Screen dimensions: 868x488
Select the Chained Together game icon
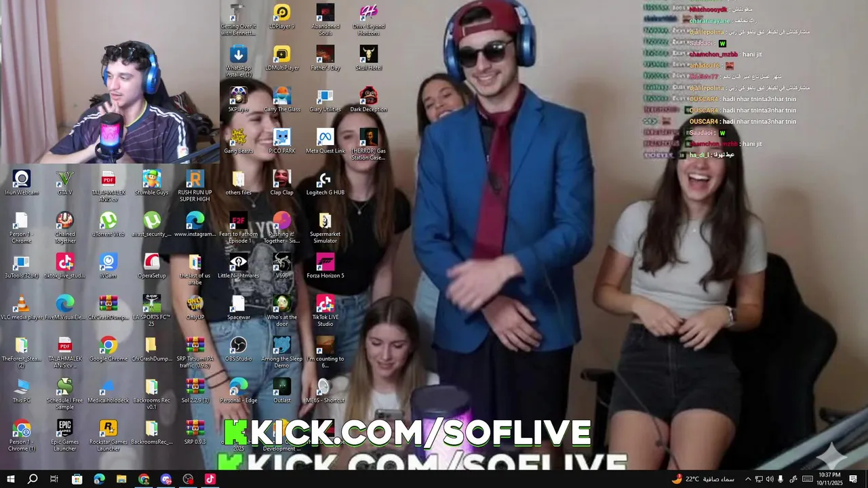pos(65,228)
